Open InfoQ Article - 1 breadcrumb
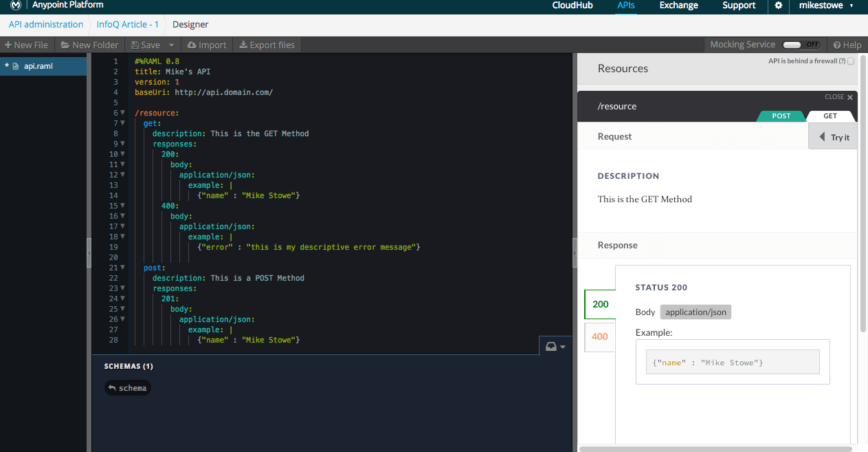Viewport: 868px width, 452px height. 128,24
